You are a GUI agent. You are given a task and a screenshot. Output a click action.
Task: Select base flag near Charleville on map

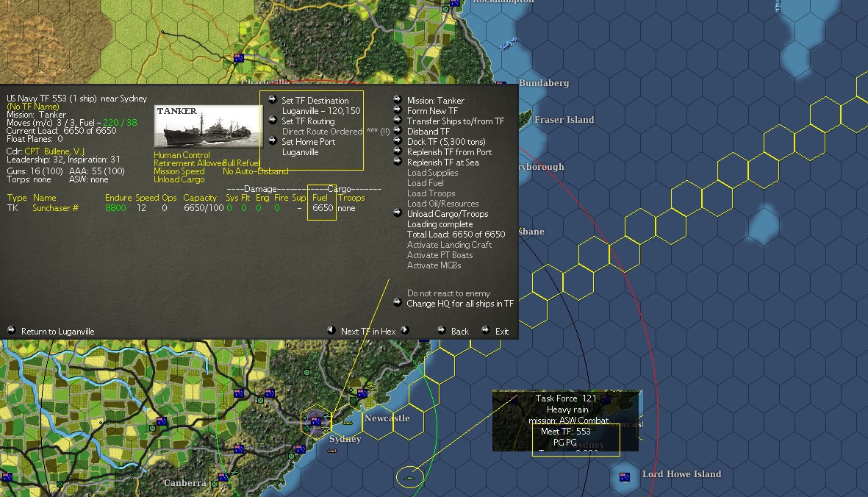(x=239, y=58)
